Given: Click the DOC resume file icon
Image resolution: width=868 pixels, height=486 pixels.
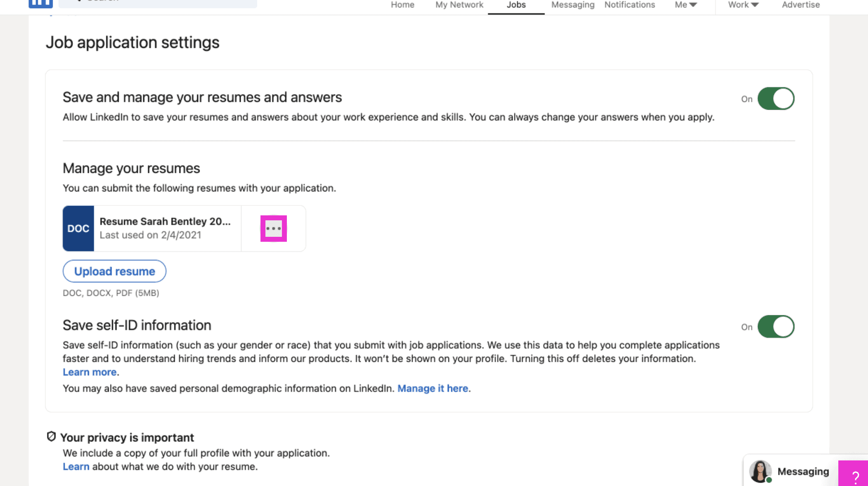Looking at the screenshot, I should tap(78, 228).
